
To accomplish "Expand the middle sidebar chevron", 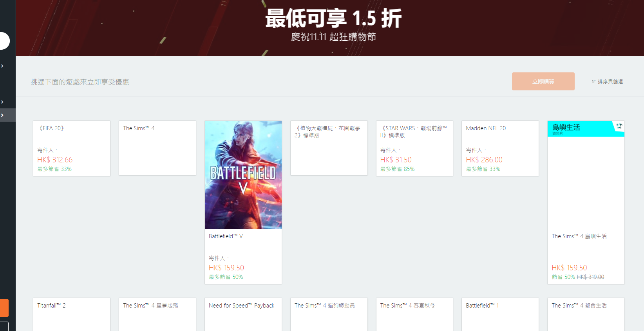I will 2,102.
